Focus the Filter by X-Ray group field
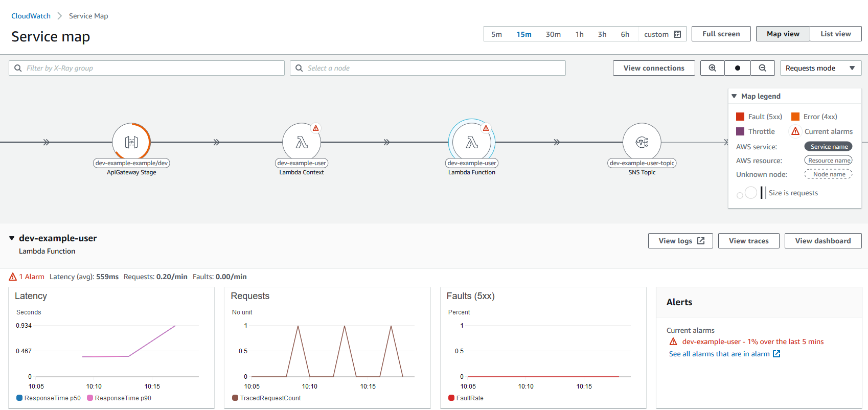Viewport: 868px width, 410px height. pyautogui.click(x=147, y=68)
